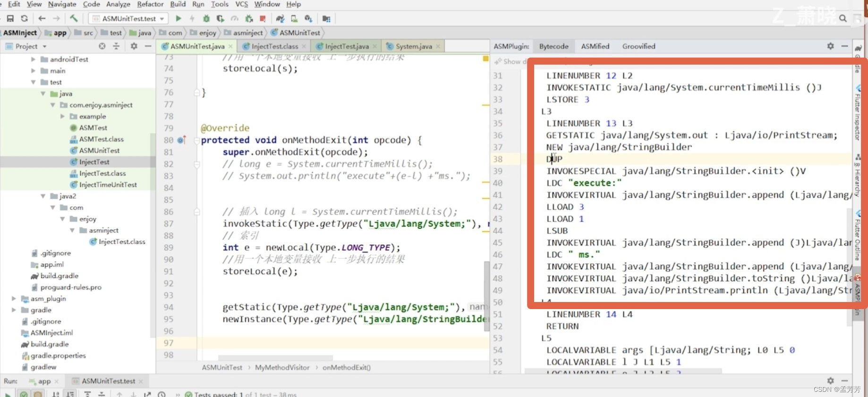This screenshot has height=397, width=868.
Task: Start debugging with the green bug icon
Action: 206,18
